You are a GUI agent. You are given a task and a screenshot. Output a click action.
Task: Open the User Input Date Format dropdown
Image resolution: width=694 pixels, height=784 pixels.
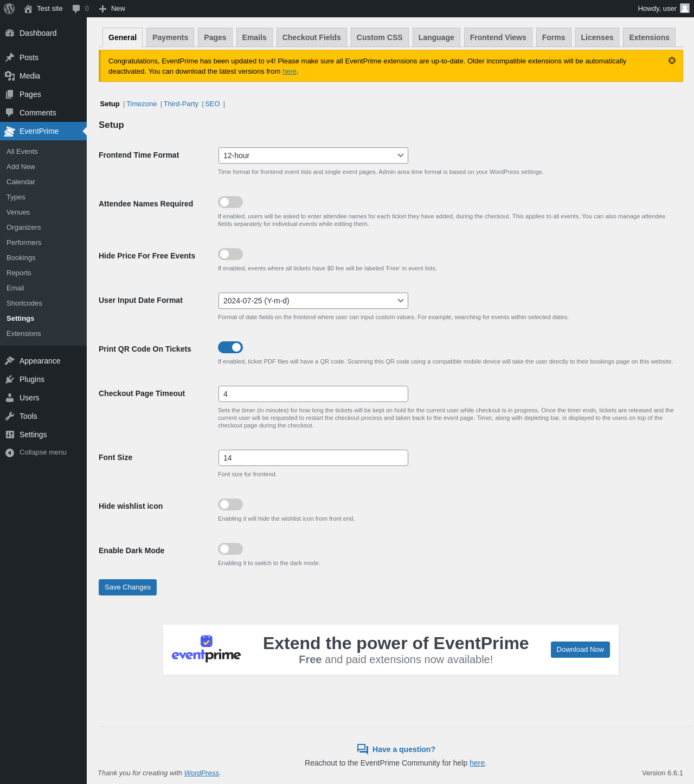point(313,301)
